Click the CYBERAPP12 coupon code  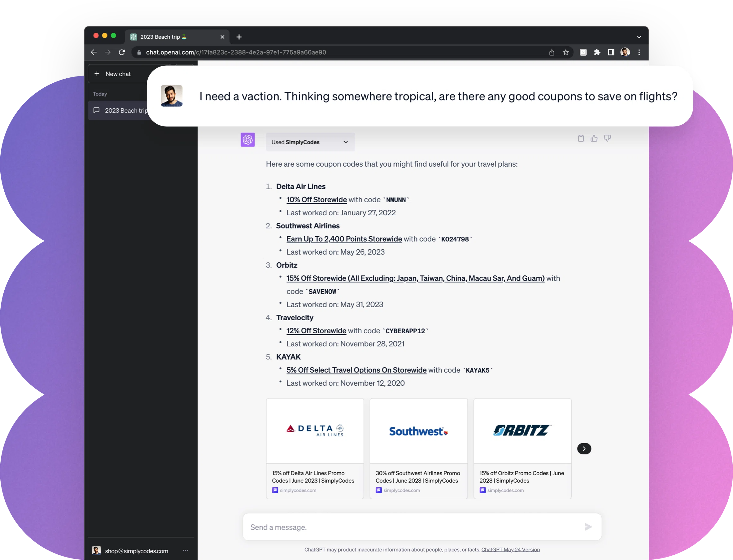[x=405, y=331]
